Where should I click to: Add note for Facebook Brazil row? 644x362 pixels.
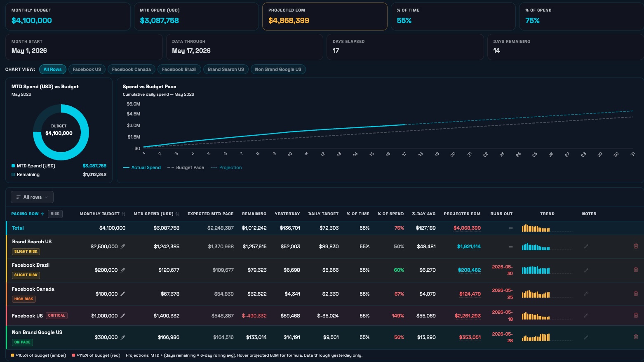coord(586,270)
